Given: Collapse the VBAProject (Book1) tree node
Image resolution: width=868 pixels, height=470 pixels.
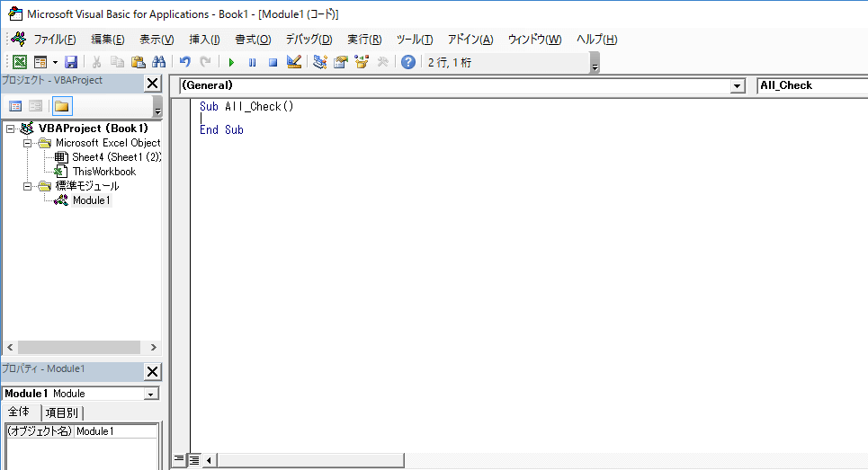Looking at the screenshot, I should coord(10,129).
